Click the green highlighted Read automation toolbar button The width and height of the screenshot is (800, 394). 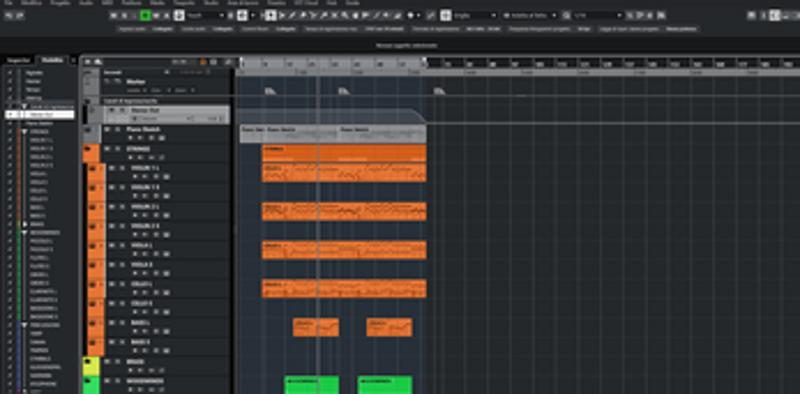click(x=145, y=16)
